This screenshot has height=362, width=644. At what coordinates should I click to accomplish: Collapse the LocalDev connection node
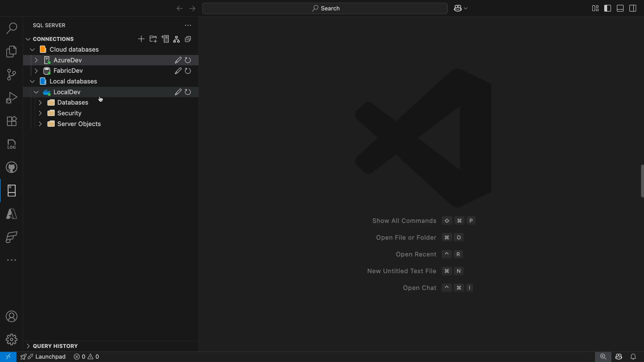[36, 92]
